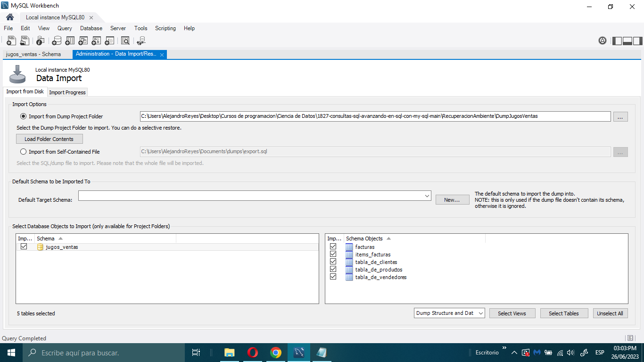The image size is (644, 362).
Task: Open the volume control in the system tray
Action: point(571,353)
